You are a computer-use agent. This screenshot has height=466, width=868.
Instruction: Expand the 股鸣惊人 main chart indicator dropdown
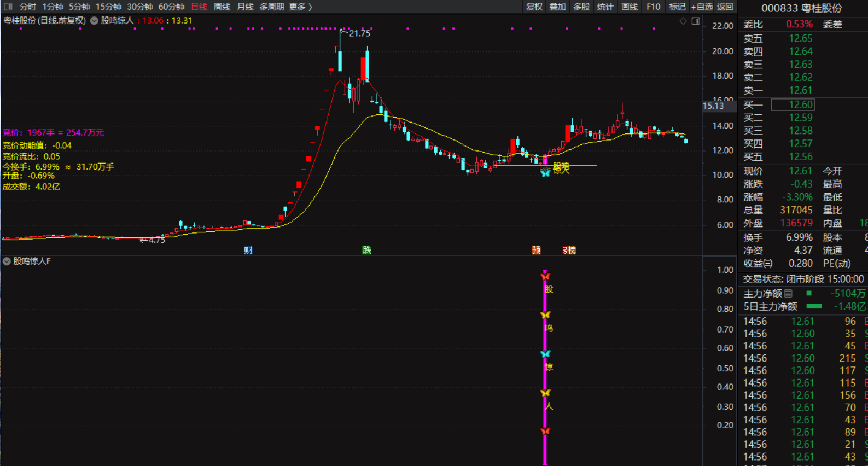click(94, 21)
